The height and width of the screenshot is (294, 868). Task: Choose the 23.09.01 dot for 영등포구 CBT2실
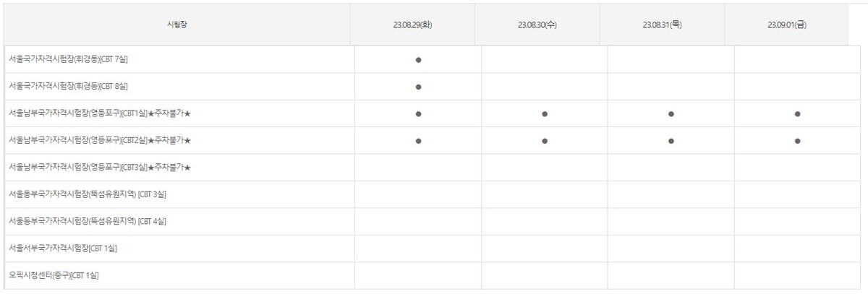click(x=797, y=141)
